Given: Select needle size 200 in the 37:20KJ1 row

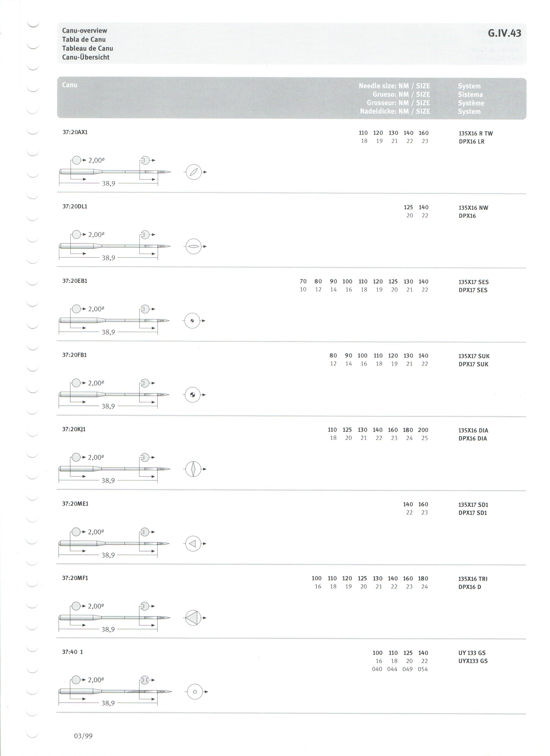Looking at the screenshot, I should 423,430.
